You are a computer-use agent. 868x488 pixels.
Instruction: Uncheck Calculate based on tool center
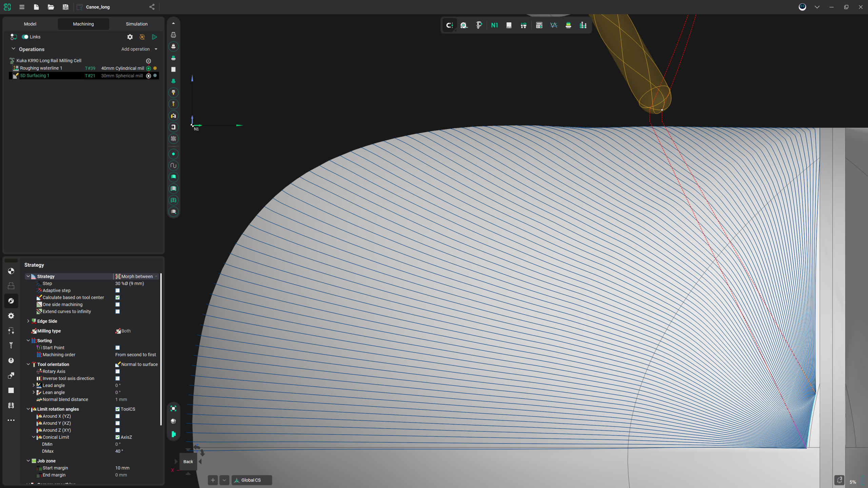[118, 297]
